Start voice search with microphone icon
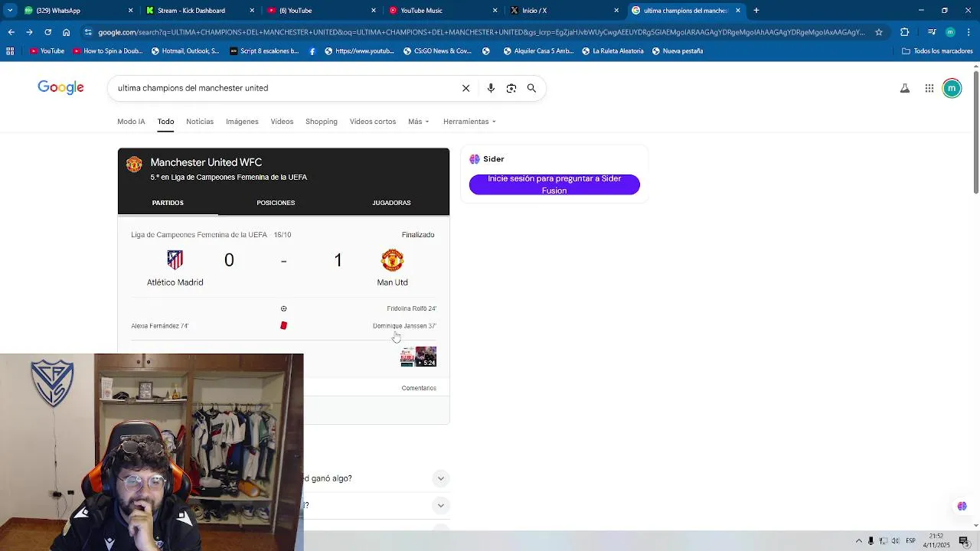The height and width of the screenshot is (551, 980). (491, 88)
